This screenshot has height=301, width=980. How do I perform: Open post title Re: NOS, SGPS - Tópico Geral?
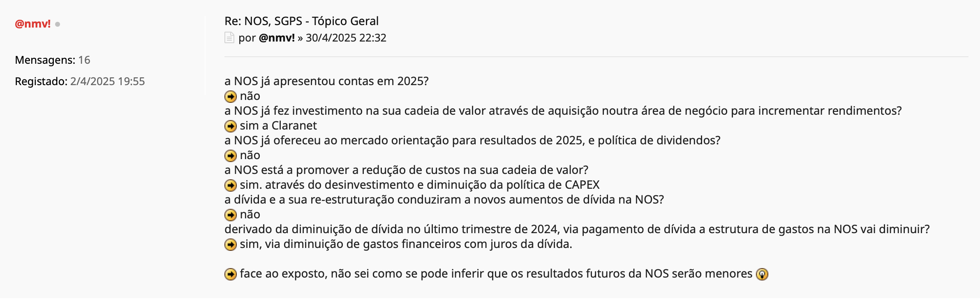301,21
